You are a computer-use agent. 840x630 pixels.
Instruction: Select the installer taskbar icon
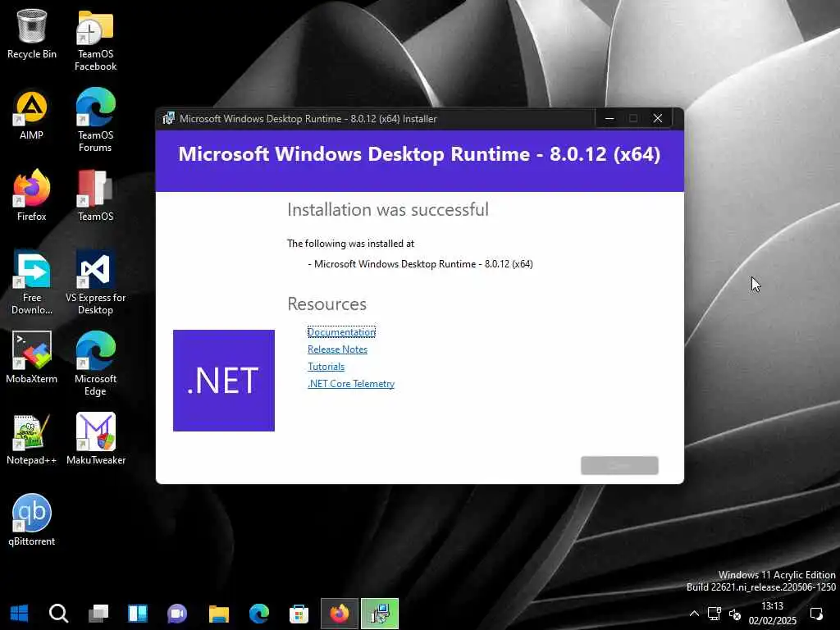tap(380, 614)
